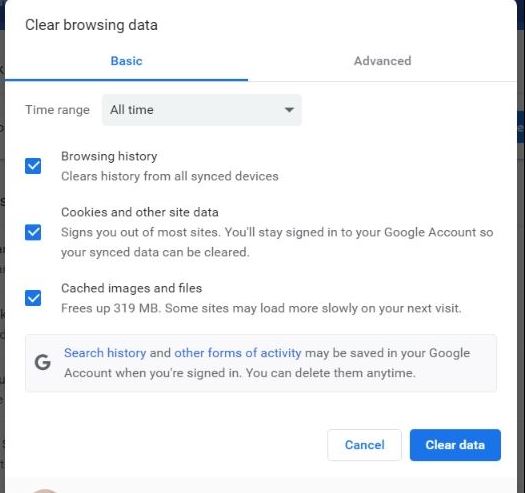
Task: Uncheck the Cookies and other site data checkbox
Action: click(x=33, y=232)
